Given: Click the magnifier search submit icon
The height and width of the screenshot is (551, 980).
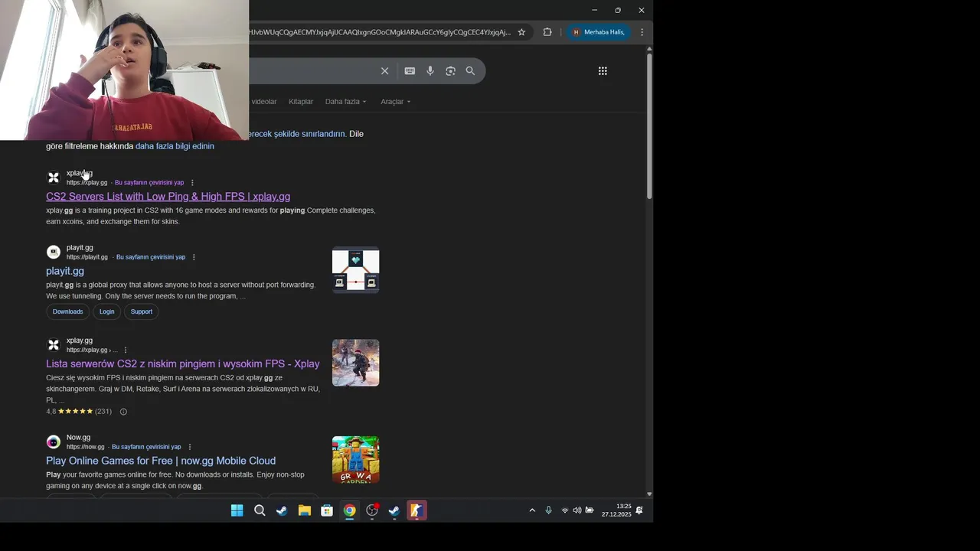Looking at the screenshot, I should tap(470, 71).
